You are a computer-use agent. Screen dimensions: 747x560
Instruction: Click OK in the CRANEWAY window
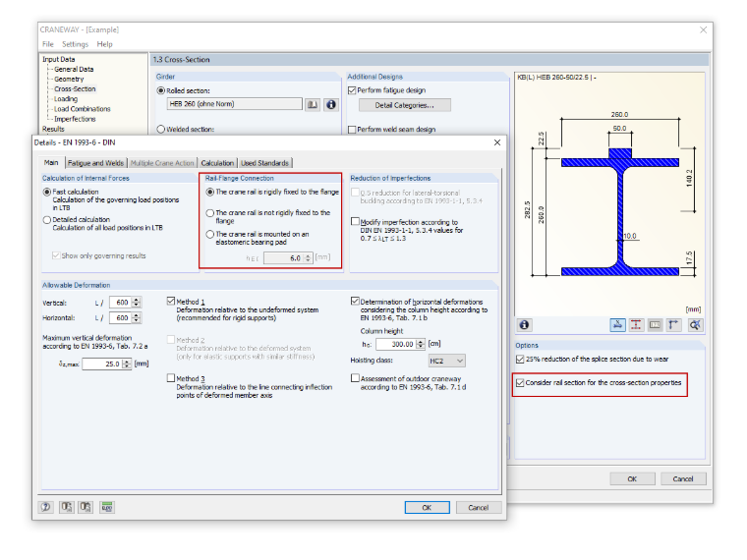[632, 479]
